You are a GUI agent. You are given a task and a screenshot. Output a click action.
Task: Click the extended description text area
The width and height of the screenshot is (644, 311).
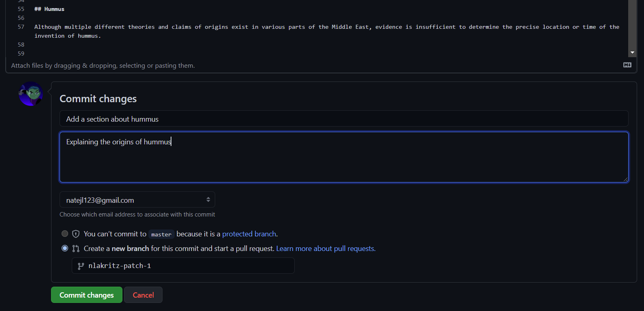pos(344,157)
